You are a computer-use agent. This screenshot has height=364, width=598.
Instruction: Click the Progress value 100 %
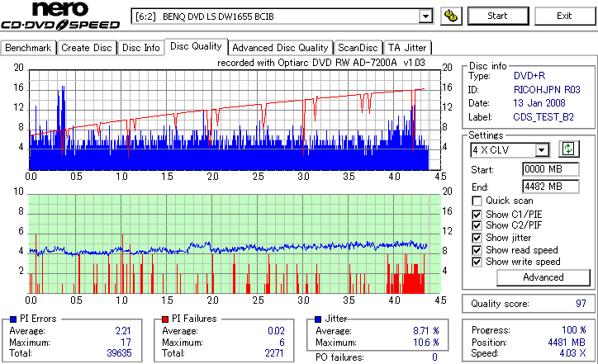[x=574, y=330]
